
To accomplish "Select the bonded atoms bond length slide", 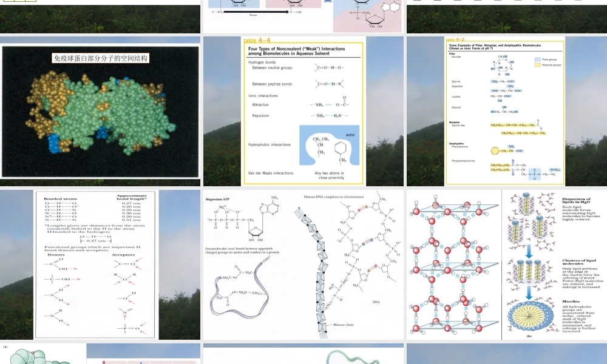I will click(x=100, y=265).
